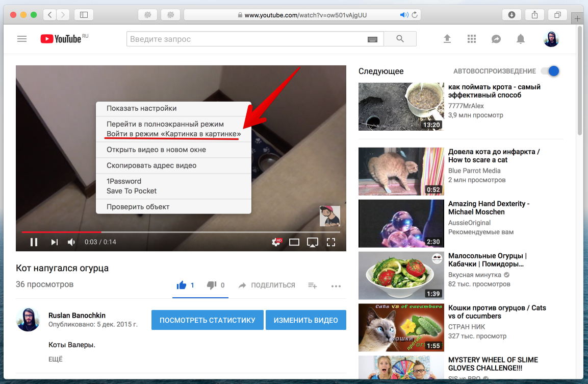Open player settings gear
This screenshot has height=384, width=588.
(x=277, y=242)
